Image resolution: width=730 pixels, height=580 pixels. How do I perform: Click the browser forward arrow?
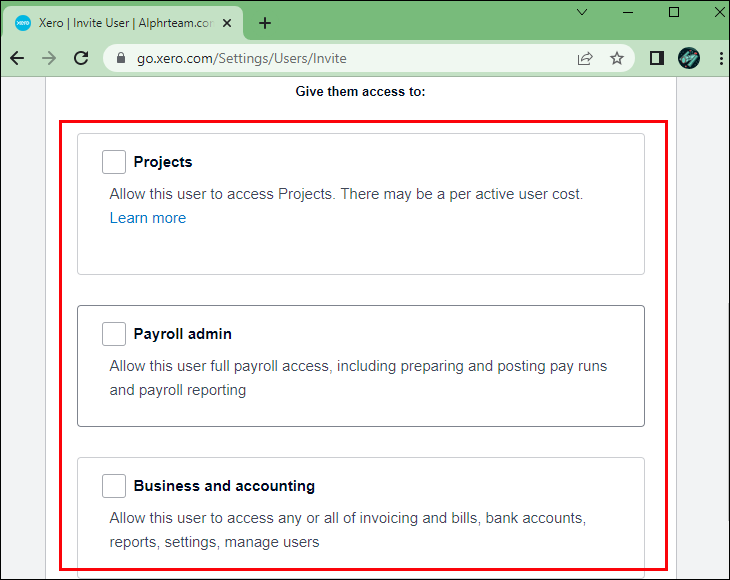coord(49,58)
